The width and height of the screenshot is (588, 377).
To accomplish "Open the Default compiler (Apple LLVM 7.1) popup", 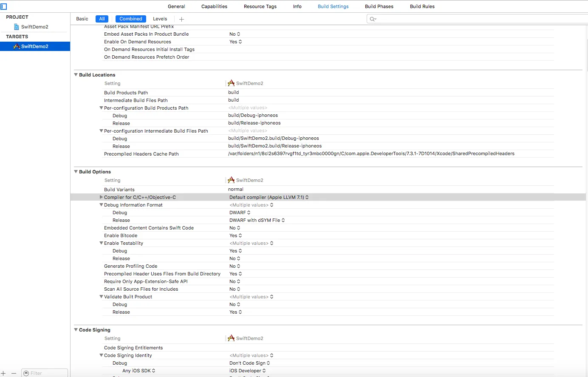I will coord(269,197).
